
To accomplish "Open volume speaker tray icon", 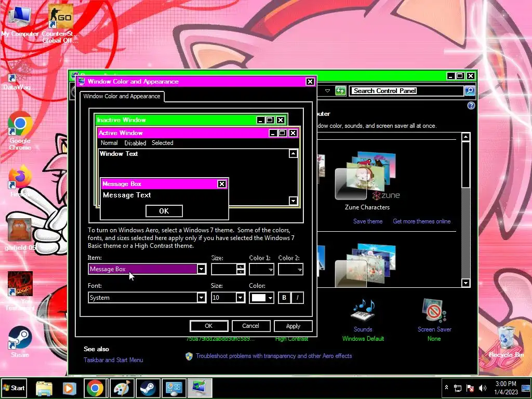I will pyautogui.click(x=482, y=388).
